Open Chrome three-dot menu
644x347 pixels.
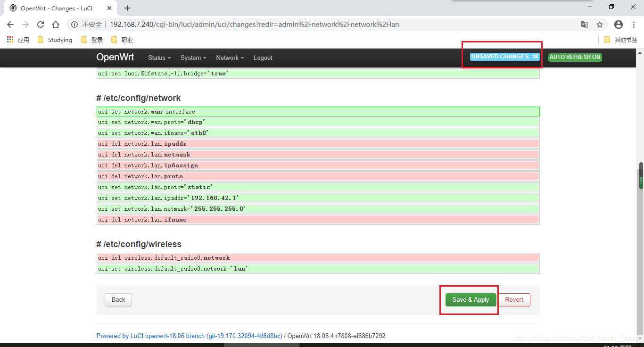(x=634, y=25)
